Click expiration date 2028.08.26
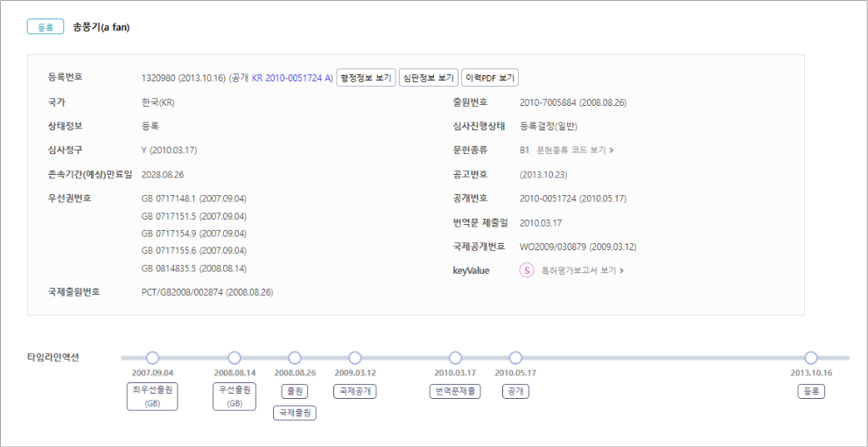Image resolution: width=868 pixels, height=447 pixels. 163,174
